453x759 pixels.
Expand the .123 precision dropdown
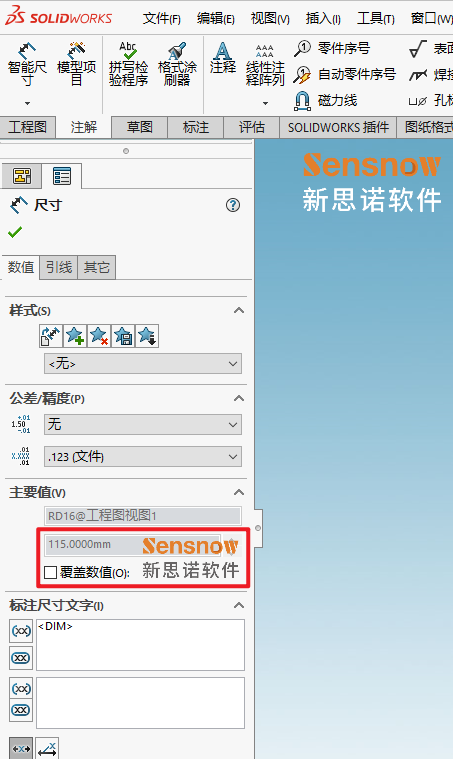tap(143, 456)
